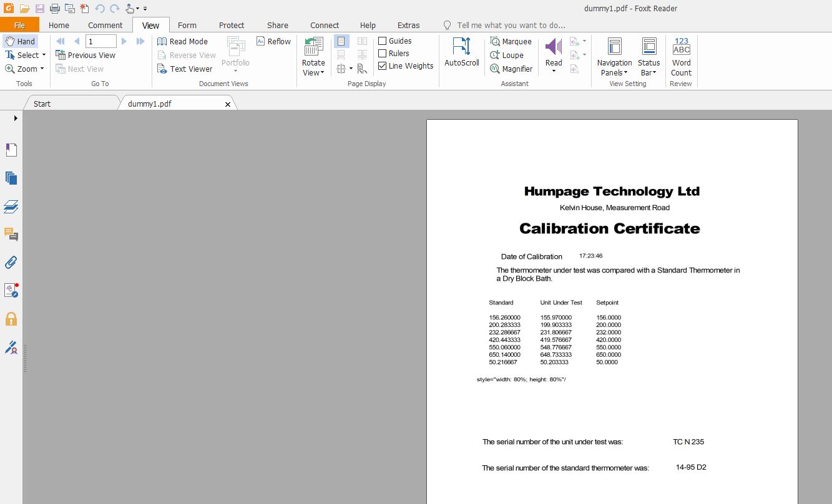This screenshot has height=504, width=832.
Task: Switch to the Connect ribbon tab
Action: [x=325, y=25]
